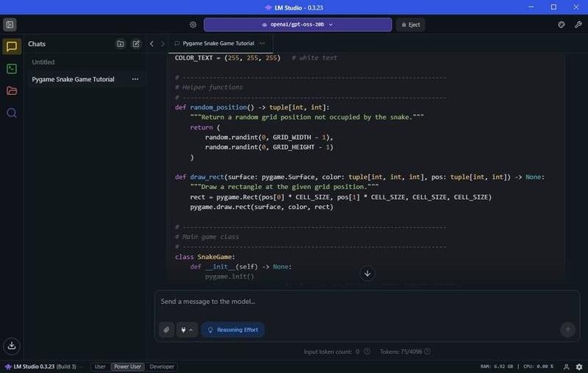Eject the loaded model
This screenshot has height=373, width=588.
click(410, 24)
